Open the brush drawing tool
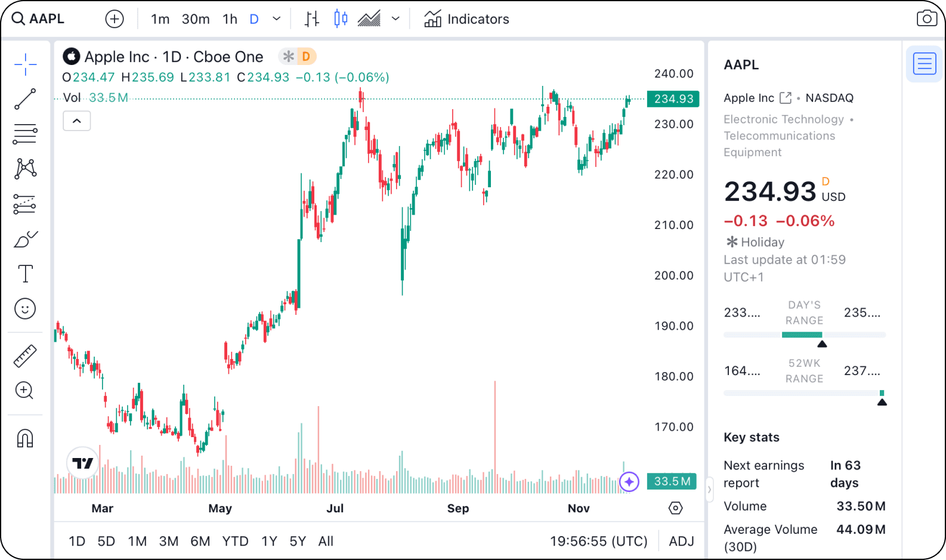946x560 pixels. click(x=25, y=239)
